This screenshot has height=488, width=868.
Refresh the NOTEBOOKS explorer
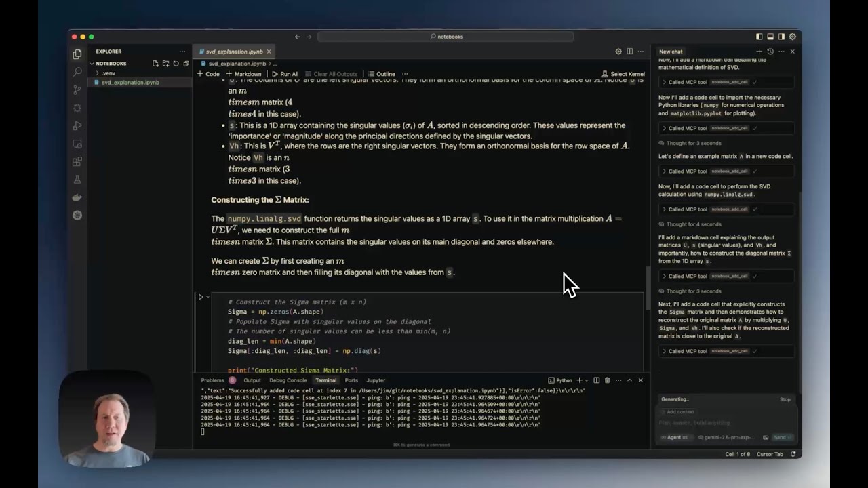(x=176, y=64)
